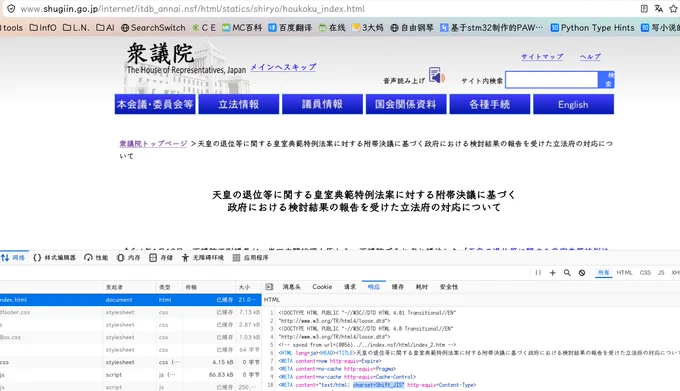Click the site security shield icon in address bar
Viewport: 680px width, 391px height.
click(11, 9)
